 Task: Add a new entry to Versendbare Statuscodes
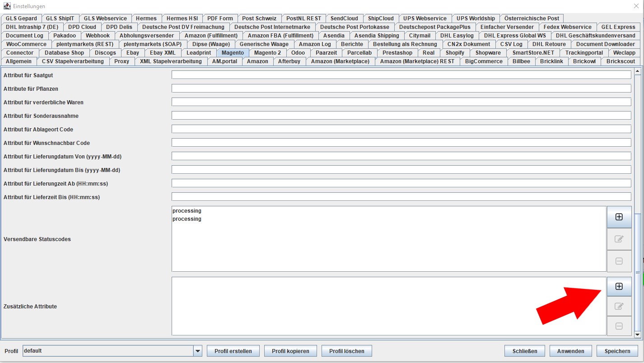pyautogui.click(x=619, y=217)
